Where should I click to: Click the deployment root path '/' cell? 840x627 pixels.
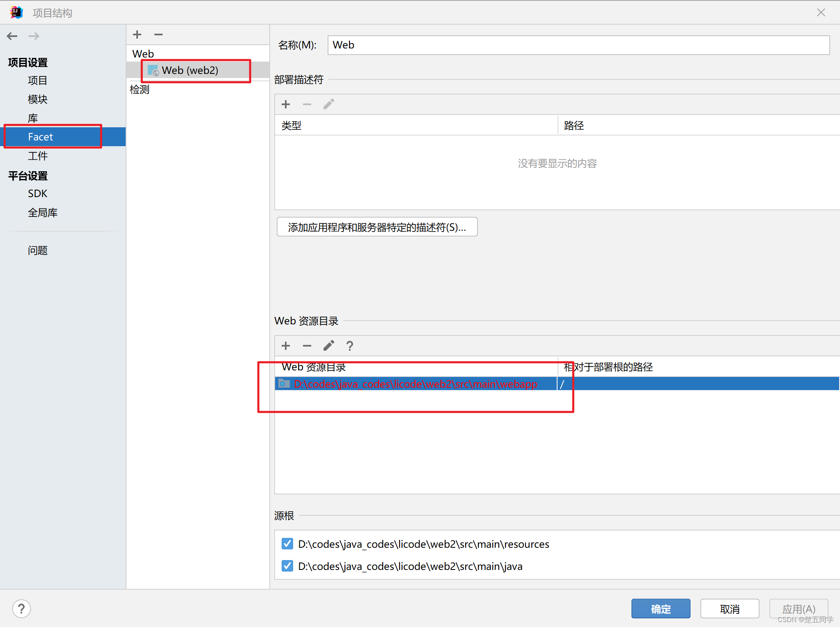(698, 384)
